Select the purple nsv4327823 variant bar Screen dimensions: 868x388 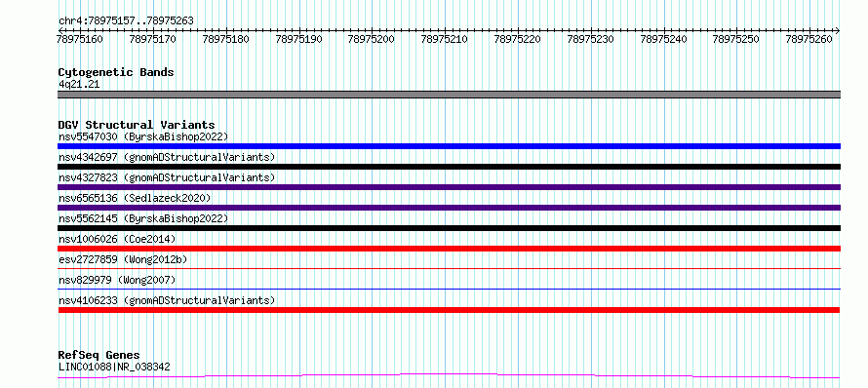449,187
